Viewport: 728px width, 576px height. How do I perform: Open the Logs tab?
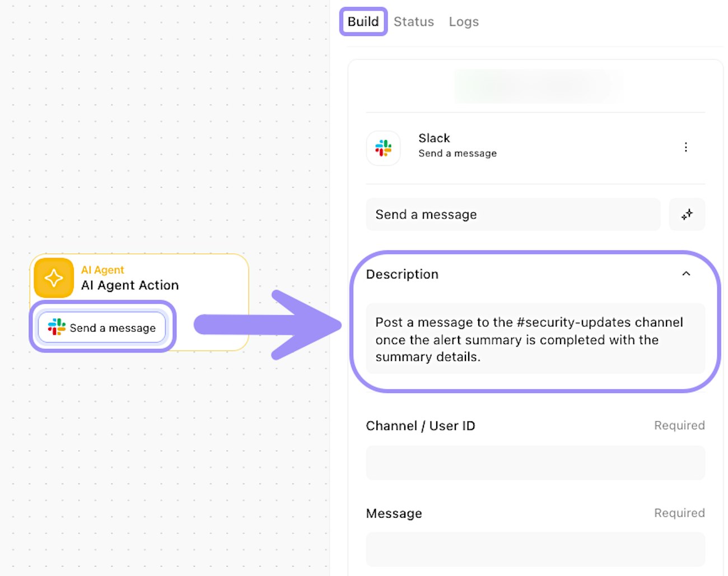click(464, 22)
